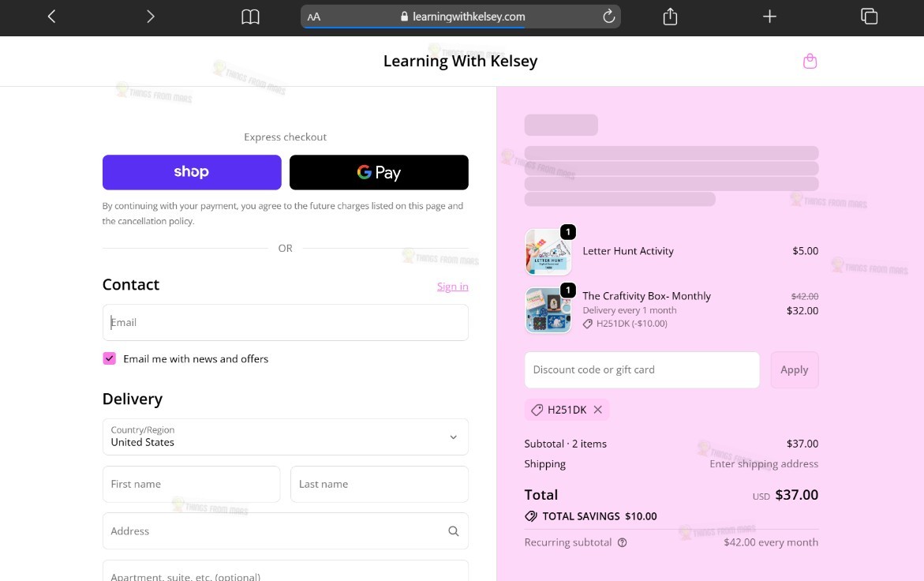
Task: Click the Total $37.00 amount
Action: (796, 495)
